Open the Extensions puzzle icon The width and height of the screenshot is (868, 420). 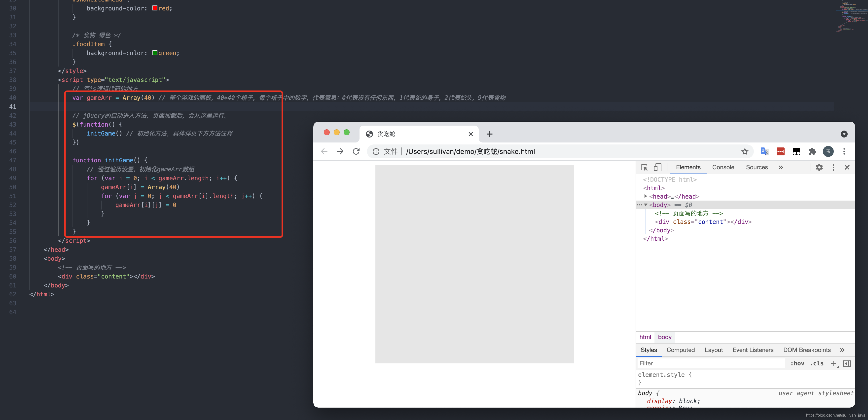coord(812,152)
